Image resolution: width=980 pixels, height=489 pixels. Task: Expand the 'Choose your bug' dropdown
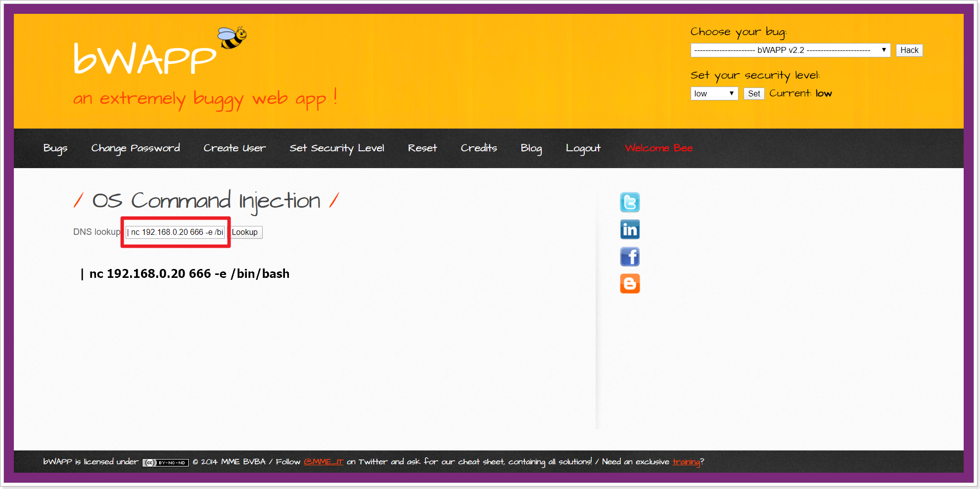pyautogui.click(x=790, y=50)
